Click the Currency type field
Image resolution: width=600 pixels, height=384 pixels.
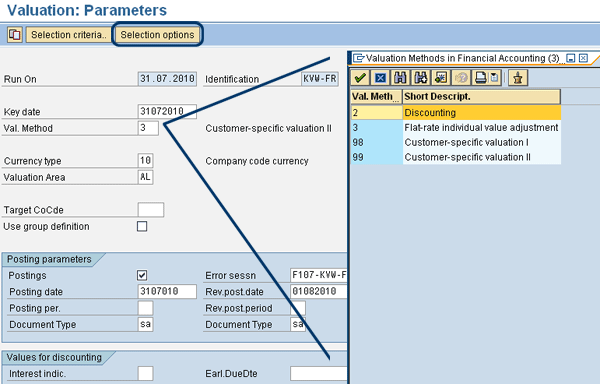pyautogui.click(x=145, y=160)
